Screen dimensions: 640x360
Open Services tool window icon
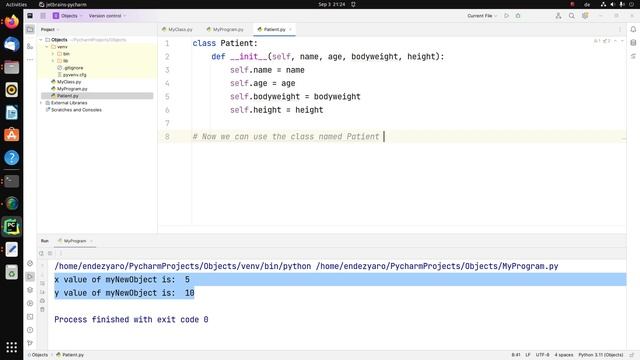coord(30,303)
